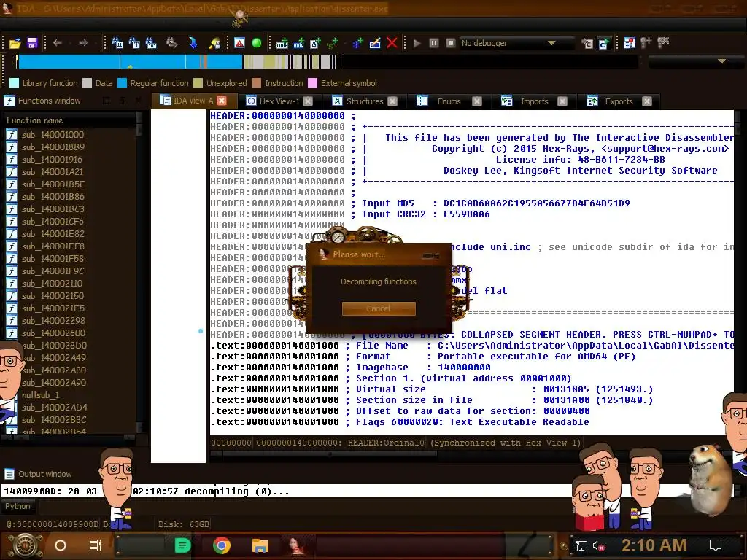
Task: Click the text search toolbar icon
Action: click(134, 43)
